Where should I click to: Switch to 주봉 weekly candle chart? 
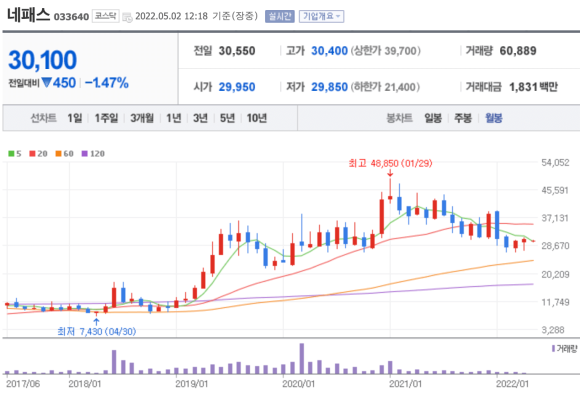click(x=463, y=118)
